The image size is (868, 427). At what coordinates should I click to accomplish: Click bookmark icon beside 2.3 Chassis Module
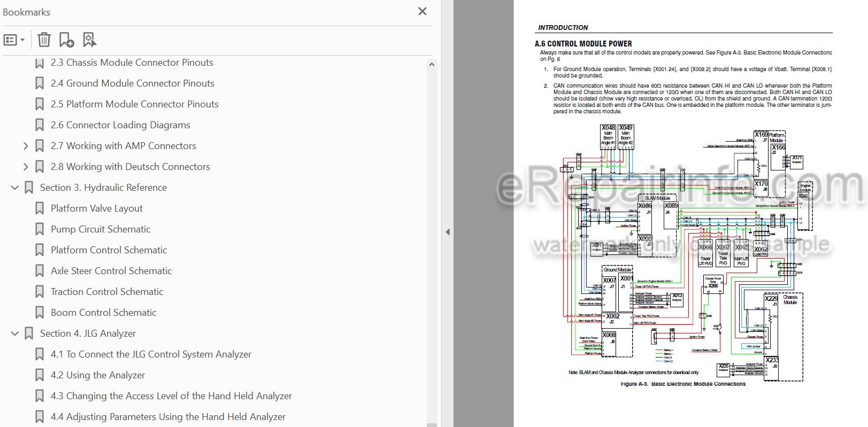click(x=39, y=63)
